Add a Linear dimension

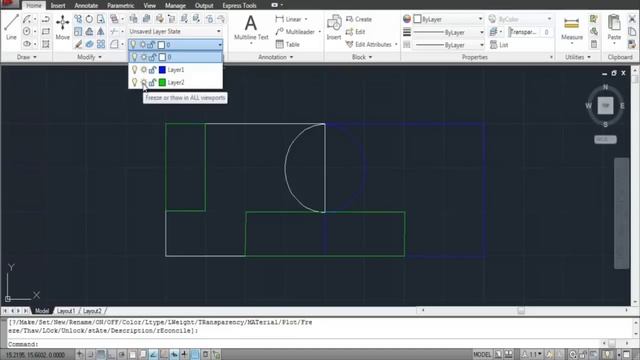point(288,19)
